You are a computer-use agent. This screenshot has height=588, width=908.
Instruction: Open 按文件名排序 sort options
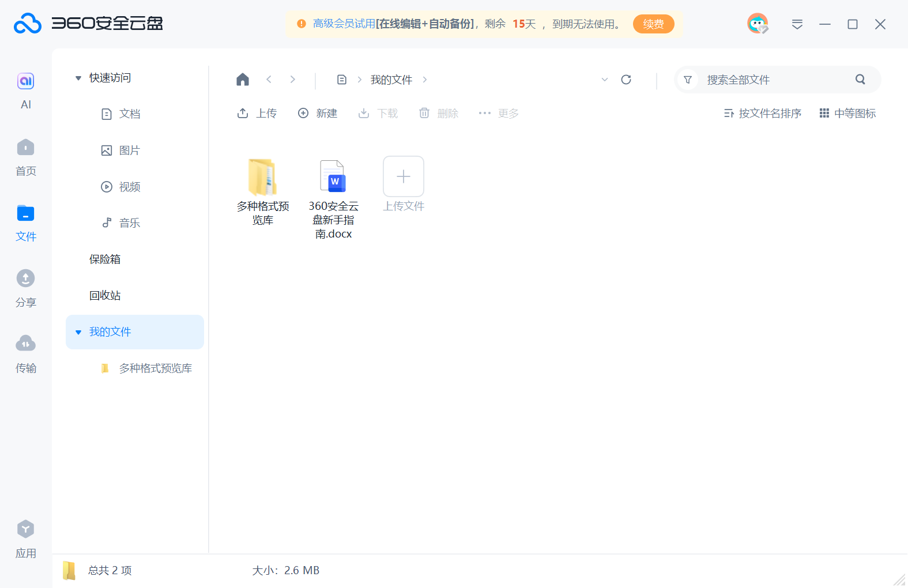click(763, 114)
